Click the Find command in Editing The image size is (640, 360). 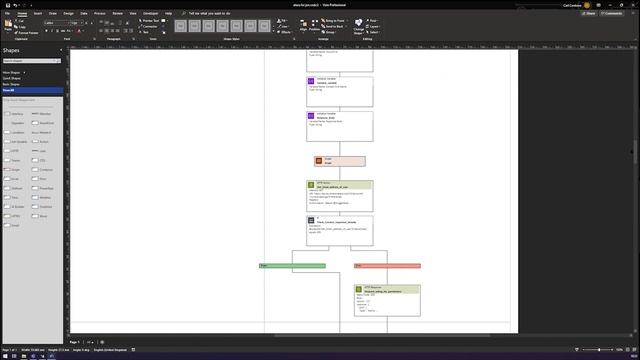[x=371, y=20]
